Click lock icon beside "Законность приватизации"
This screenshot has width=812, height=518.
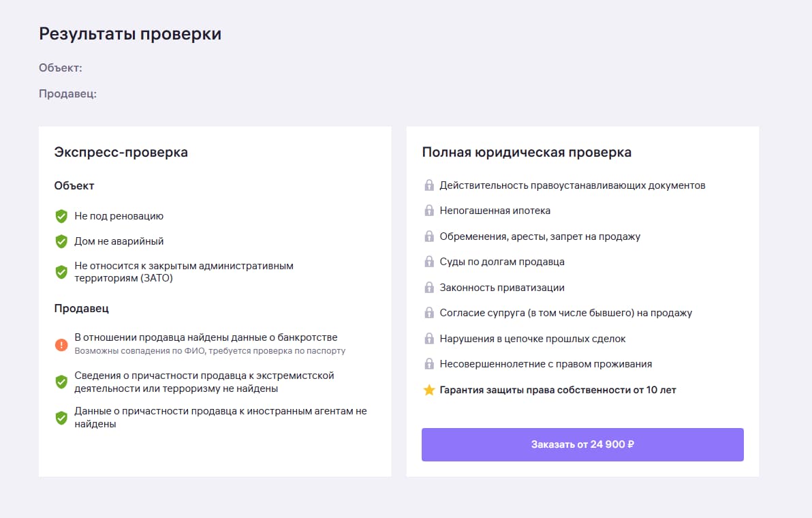[429, 288]
